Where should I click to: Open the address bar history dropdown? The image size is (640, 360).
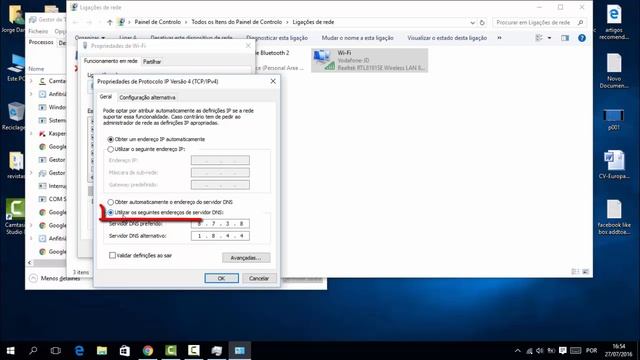[472, 22]
